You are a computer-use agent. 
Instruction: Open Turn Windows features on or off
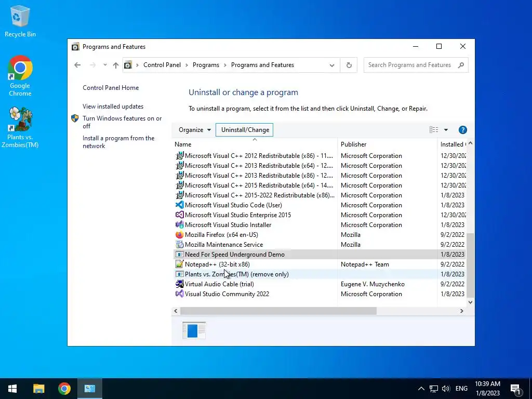tap(122, 122)
